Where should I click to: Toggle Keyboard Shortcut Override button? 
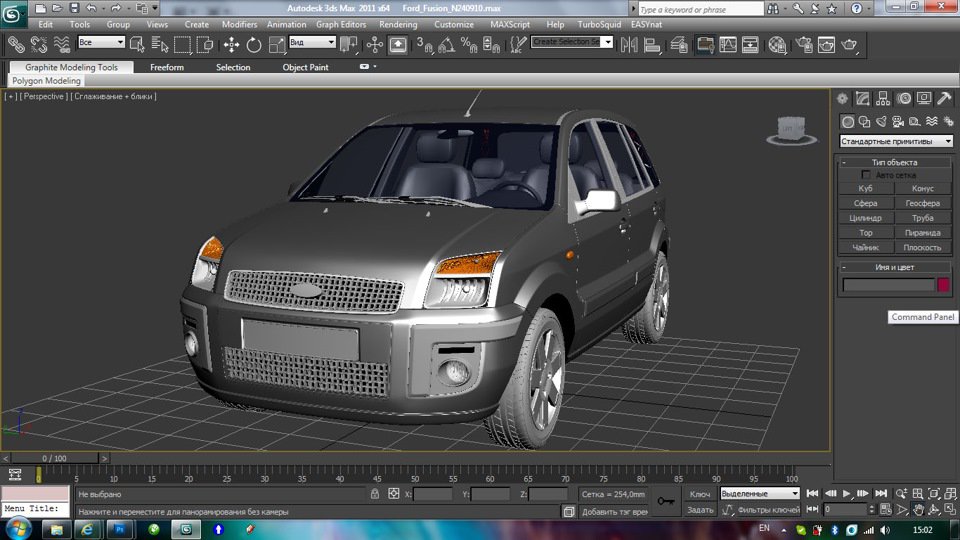click(x=398, y=45)
